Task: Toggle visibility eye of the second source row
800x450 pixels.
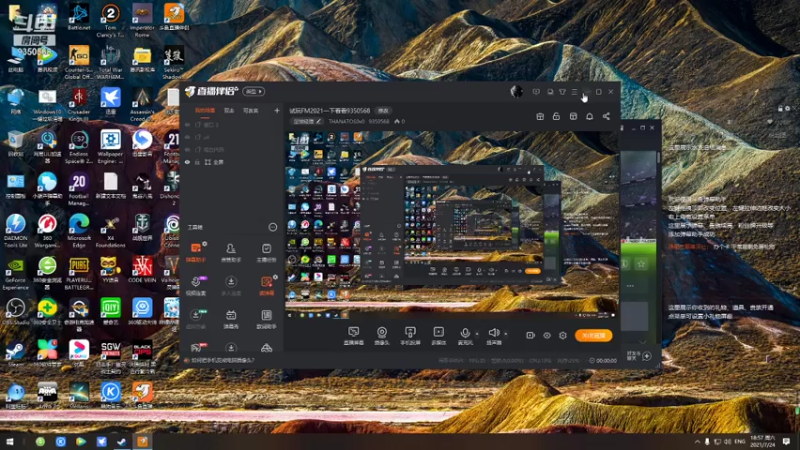Action: coord(187,137)
